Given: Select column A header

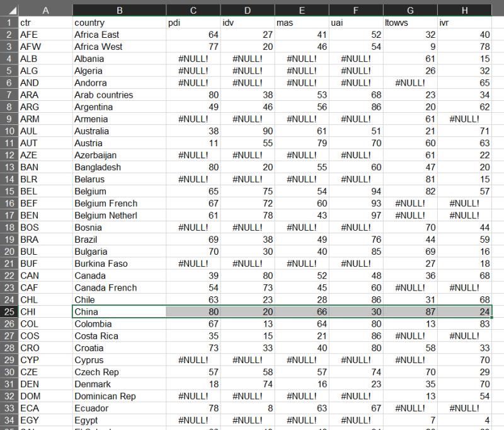Looking at the screenshot, I should pos(45,10).
